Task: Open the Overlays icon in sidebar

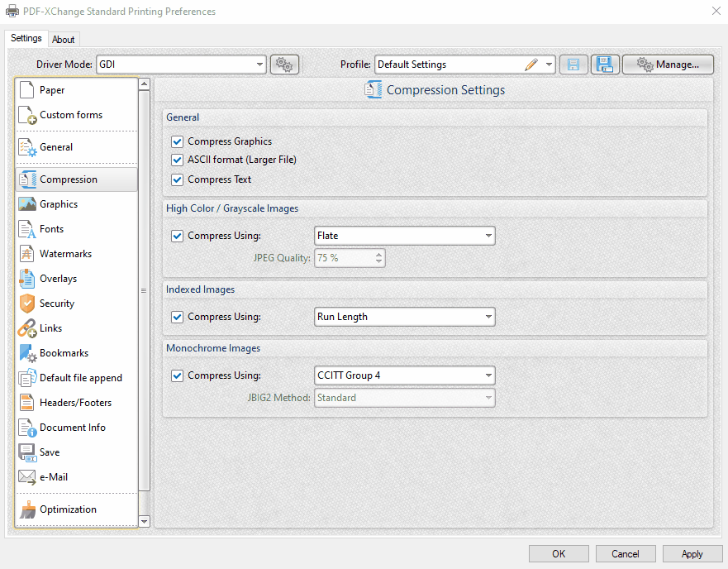Action: click(27, 279)
